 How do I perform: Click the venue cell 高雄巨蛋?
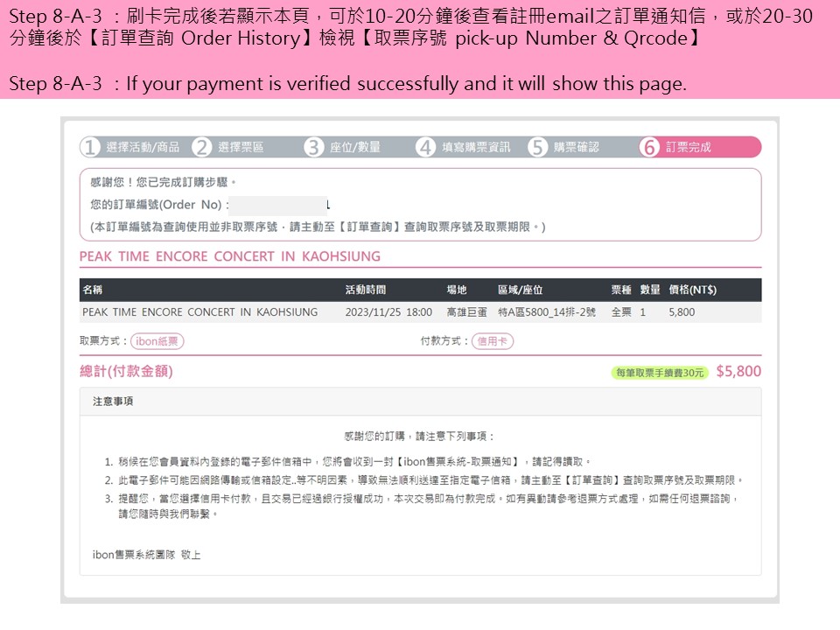466,312
